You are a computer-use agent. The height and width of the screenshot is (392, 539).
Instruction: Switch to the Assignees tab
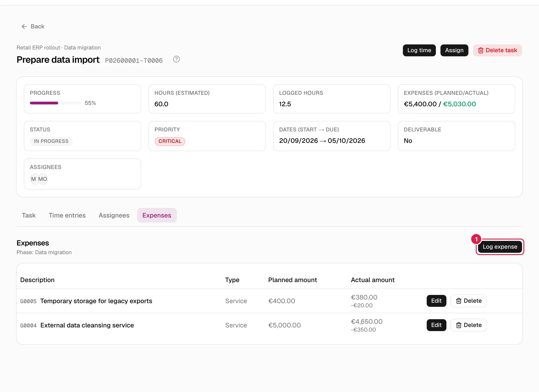pyautogui.click(x=114, y=215)
